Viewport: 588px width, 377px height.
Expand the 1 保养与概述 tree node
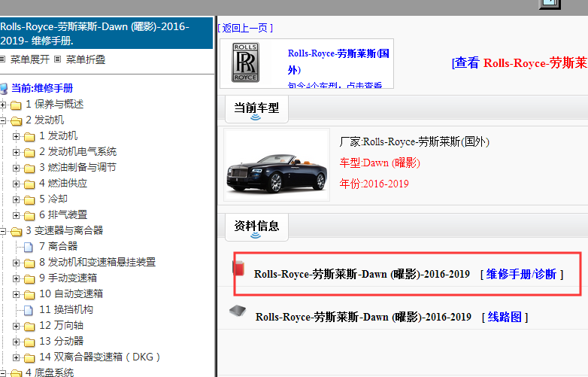coord(2,105)
